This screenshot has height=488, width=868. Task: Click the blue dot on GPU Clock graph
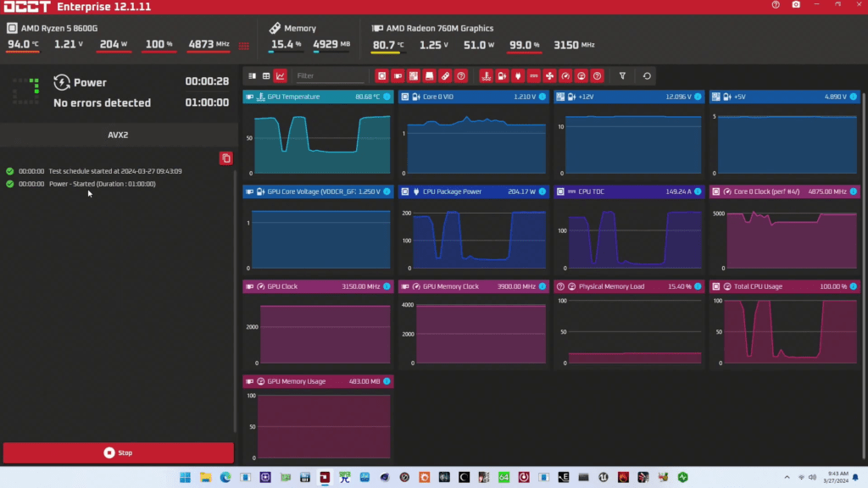(x=387, y=286)
